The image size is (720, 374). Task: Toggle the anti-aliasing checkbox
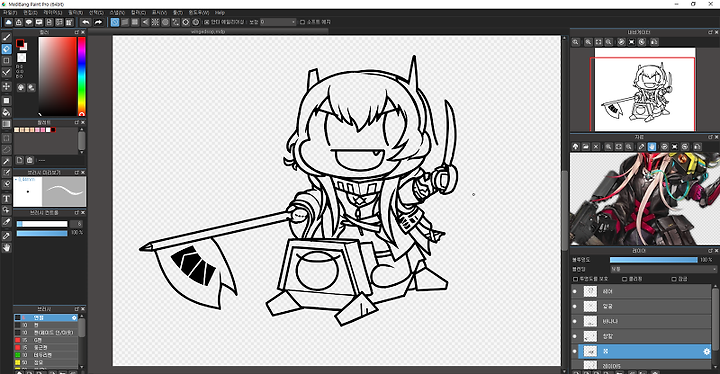click(207, 22)
